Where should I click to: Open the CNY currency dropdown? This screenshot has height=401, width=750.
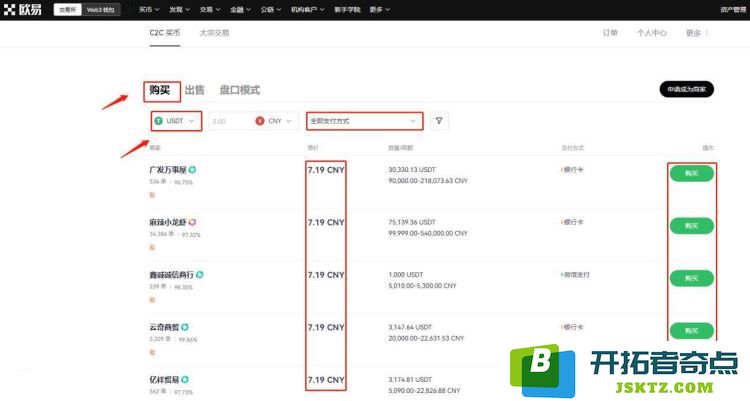[x=276, y=121]
